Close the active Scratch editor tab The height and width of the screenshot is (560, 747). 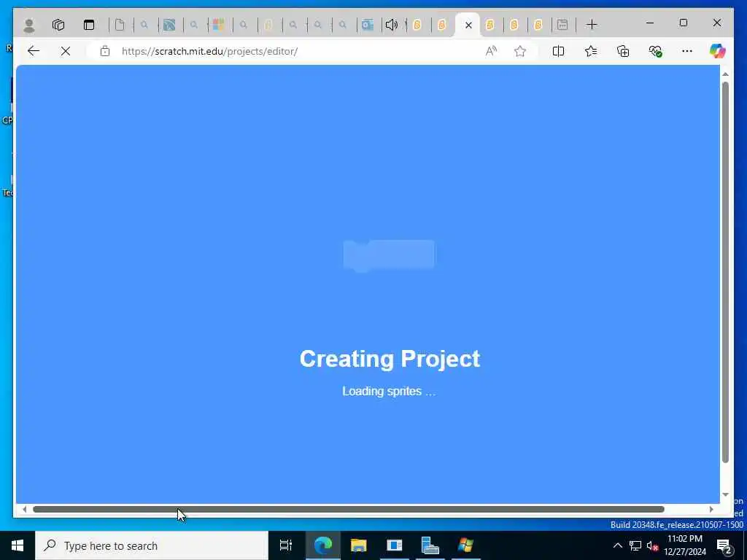point(468,26)
